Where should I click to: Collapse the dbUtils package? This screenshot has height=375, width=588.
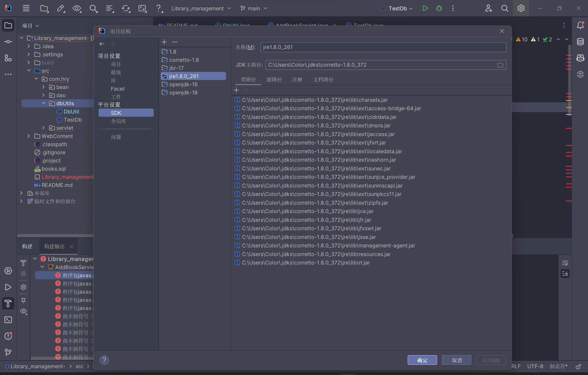pyautogui.click(x=44, y=103)
